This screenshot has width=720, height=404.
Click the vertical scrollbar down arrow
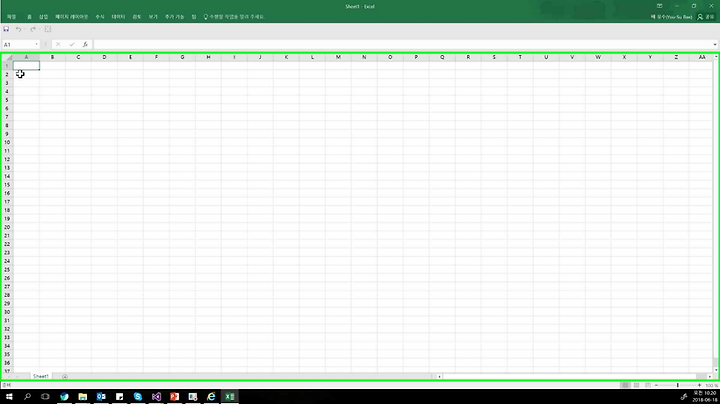coord(715,370)
